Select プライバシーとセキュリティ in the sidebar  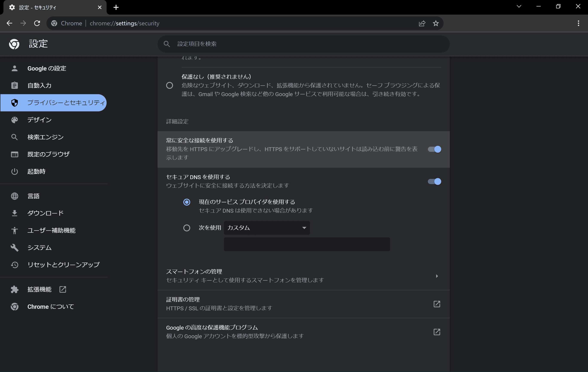(x=54, y=103)
